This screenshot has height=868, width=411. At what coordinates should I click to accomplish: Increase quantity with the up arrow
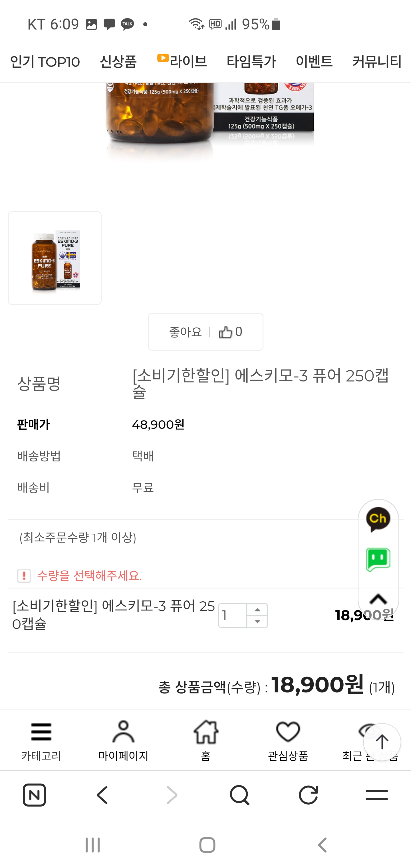coord(257,610)
